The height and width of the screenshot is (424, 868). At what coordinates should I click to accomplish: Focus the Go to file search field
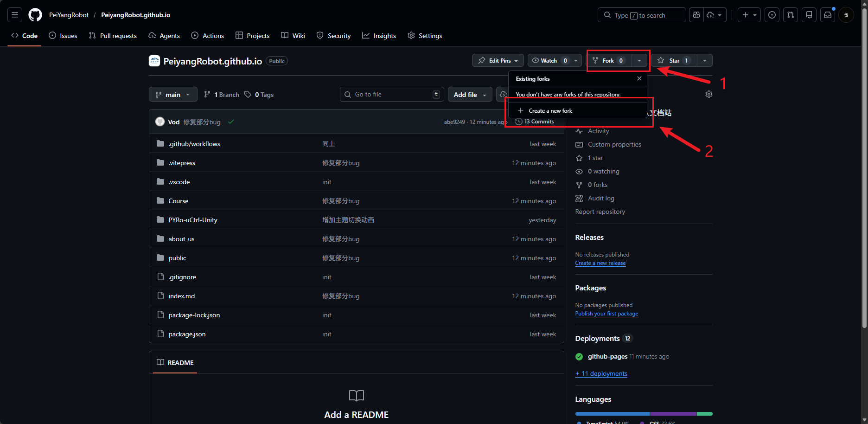392,94
